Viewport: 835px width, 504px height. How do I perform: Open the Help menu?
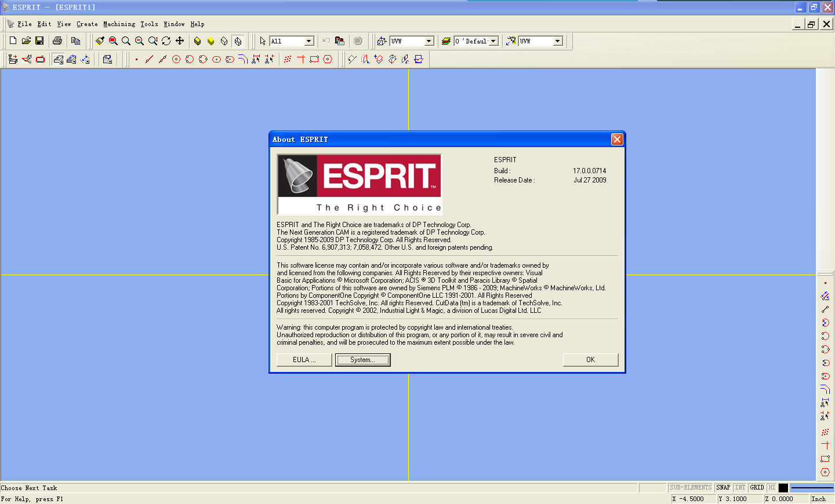coord(197,24)
